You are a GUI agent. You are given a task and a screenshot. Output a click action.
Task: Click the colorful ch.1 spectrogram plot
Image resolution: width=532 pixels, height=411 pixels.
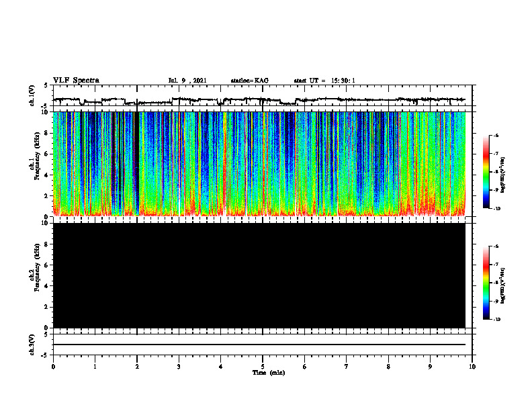tap(259, 164)
